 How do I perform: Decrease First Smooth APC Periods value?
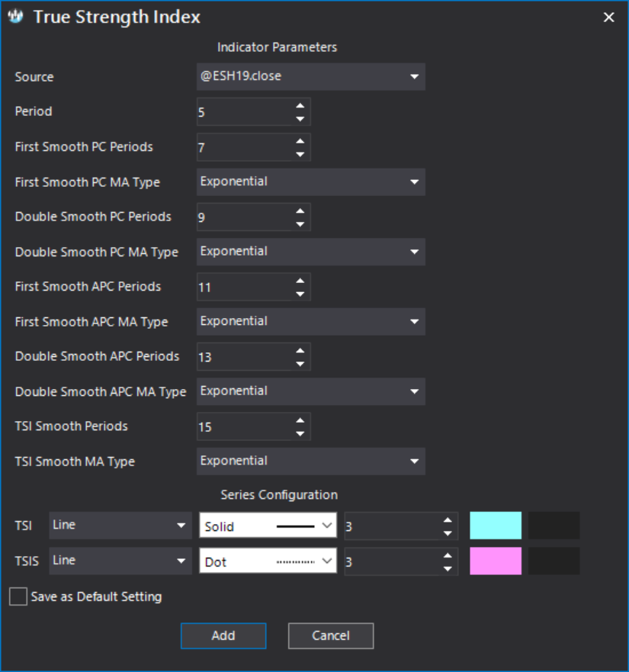(x=300, y=294)
